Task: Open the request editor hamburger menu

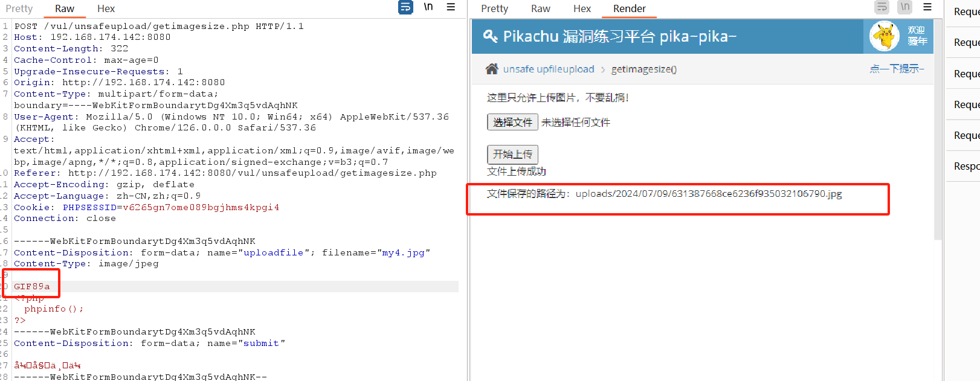Action: [451, 7]
